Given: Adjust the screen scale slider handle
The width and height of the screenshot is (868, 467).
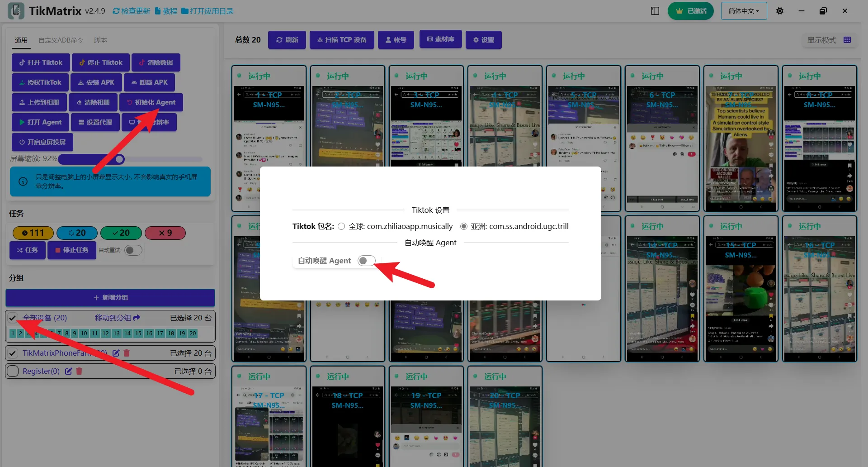Looking at the screenshot, I should pyautogui.click(x=119, y=159).
